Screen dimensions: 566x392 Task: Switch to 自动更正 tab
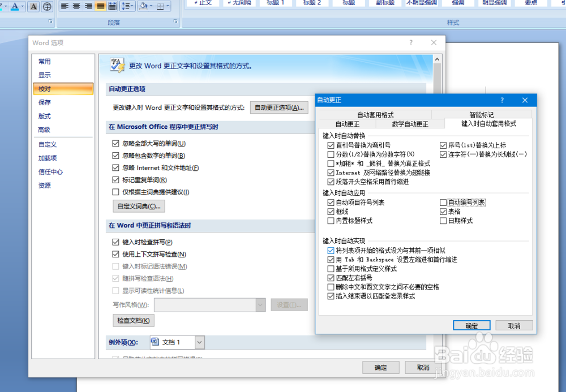[348, 124]
